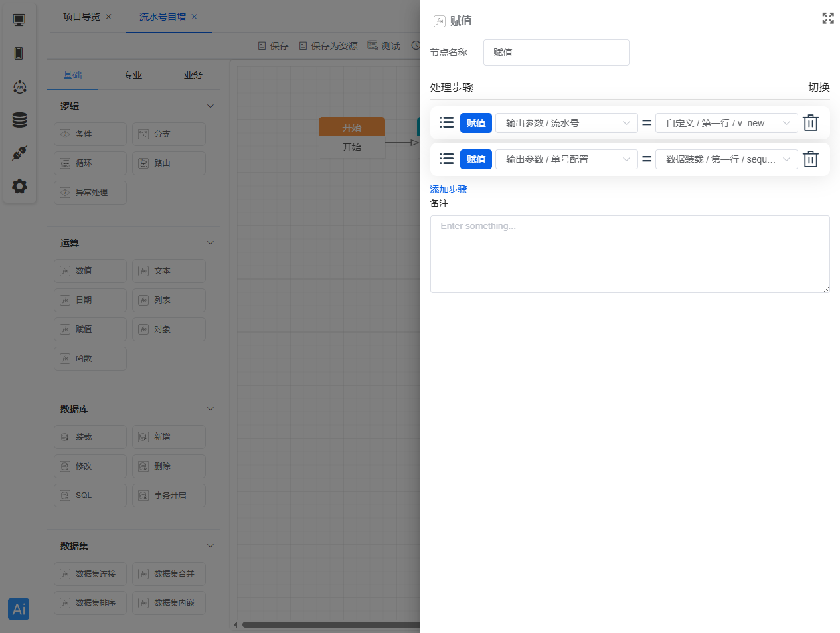Open the database sidebar icon

point(19,120)
